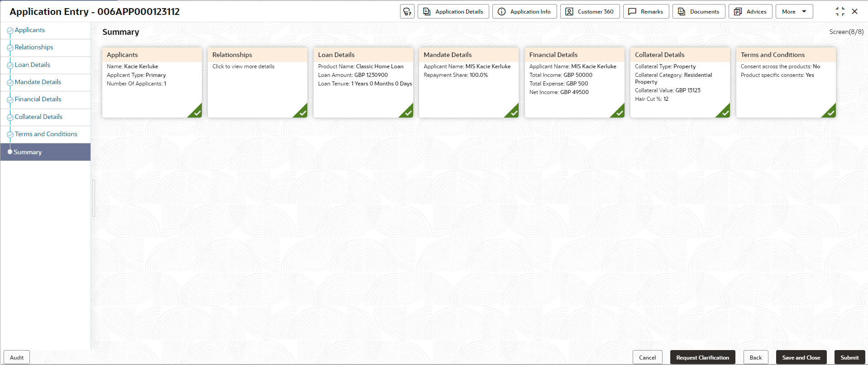Select the Summary step in sidebar
Image resolution: width=868 pixels, height=365 pixels.
pyautogui.click(x=28, y=152)
